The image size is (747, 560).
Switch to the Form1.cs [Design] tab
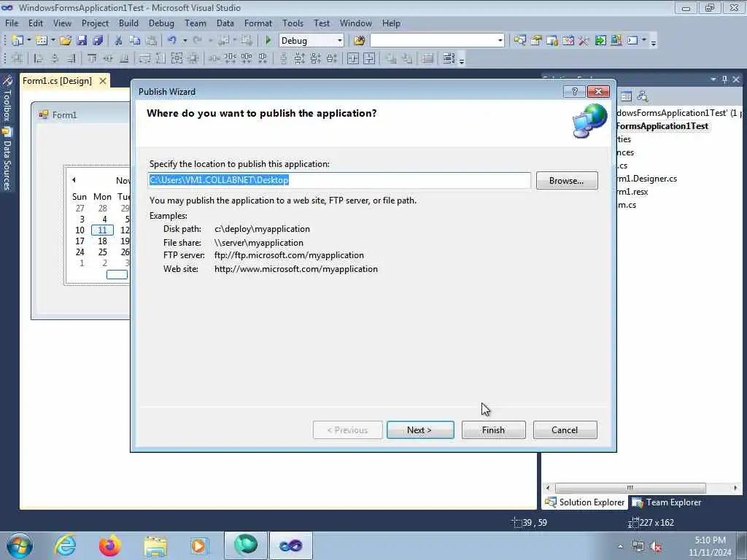pos(57,81)
